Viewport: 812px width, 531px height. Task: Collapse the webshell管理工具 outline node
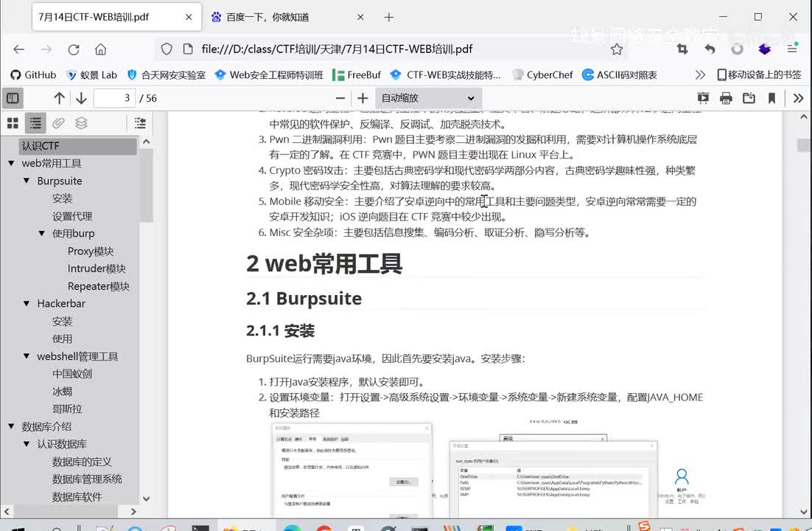point(27,356)
